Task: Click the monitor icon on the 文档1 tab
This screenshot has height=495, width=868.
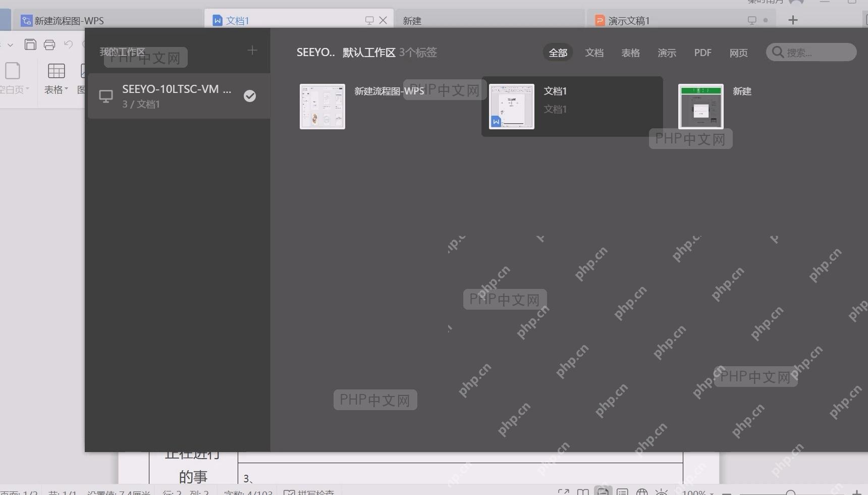Action: click(x=369, y=20)
